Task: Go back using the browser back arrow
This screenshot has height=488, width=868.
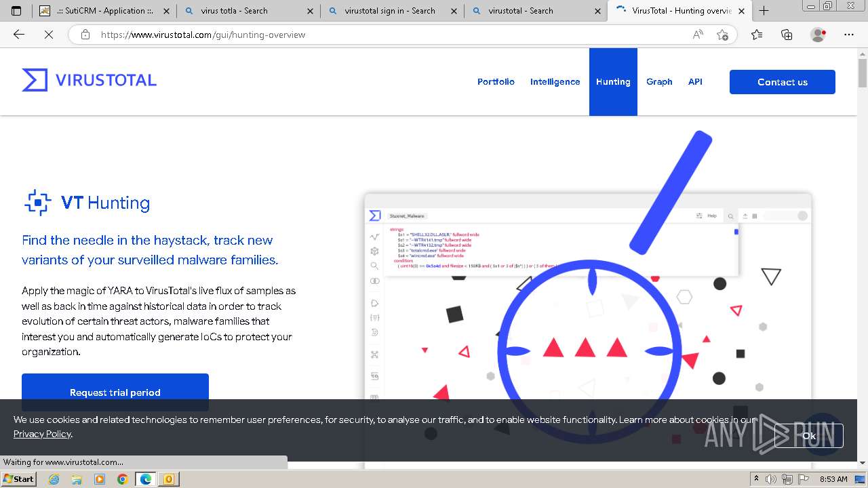Action: point(19,35)
